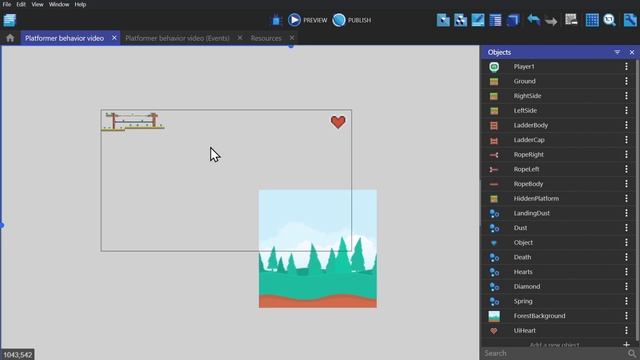
Task: Open the three-dot menu for Dust
Action: 626,228
